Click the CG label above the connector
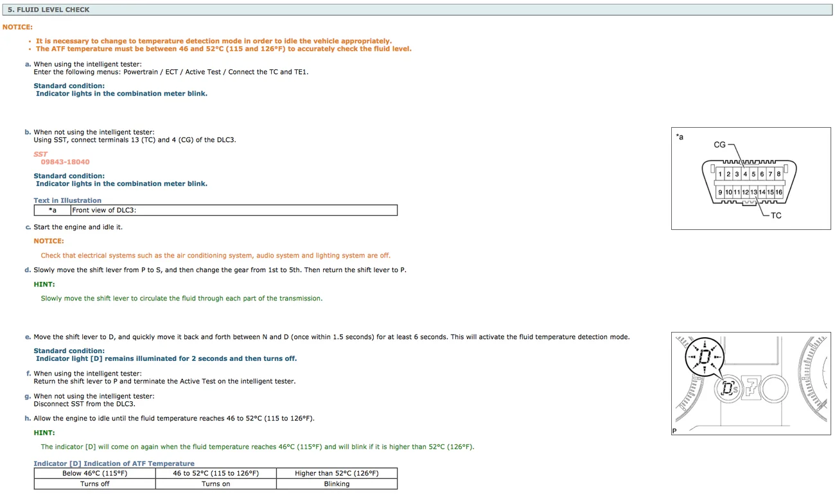Viewport: 835px width, 504px height. [719, 144]
